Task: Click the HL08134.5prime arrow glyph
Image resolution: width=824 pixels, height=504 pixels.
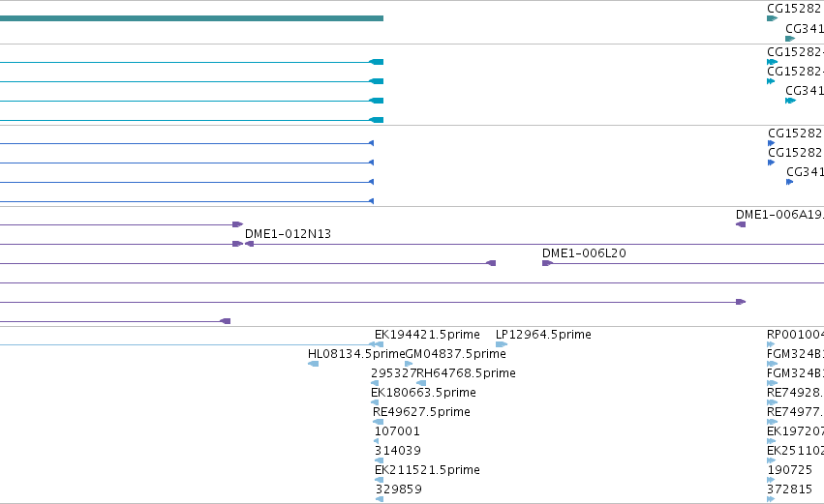Action: pos(313,364)
